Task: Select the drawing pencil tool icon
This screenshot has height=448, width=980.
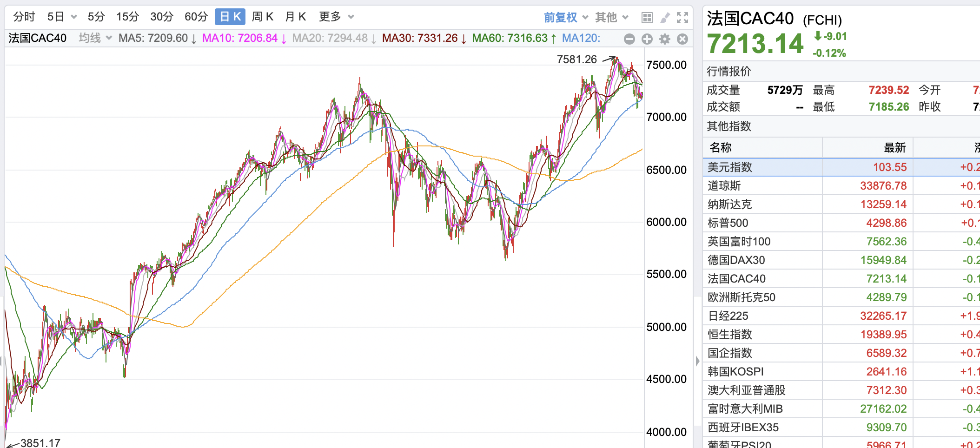Action: click(665, 18)
